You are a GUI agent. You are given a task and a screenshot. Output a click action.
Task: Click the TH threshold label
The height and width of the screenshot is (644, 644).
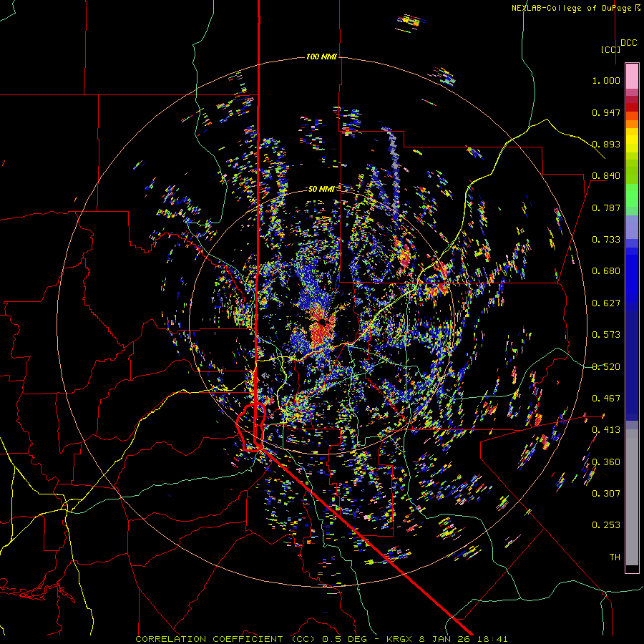point(615,557)
